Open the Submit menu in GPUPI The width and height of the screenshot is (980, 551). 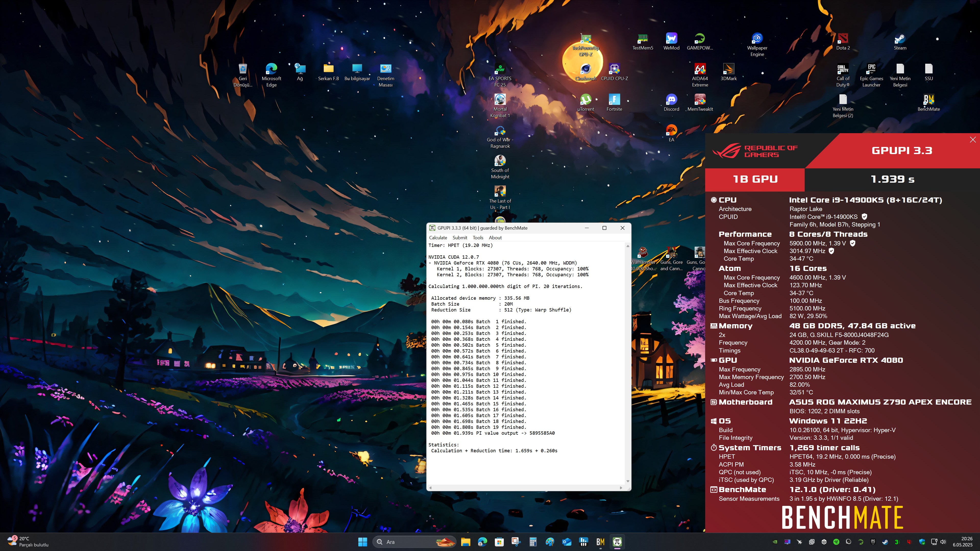460,238
